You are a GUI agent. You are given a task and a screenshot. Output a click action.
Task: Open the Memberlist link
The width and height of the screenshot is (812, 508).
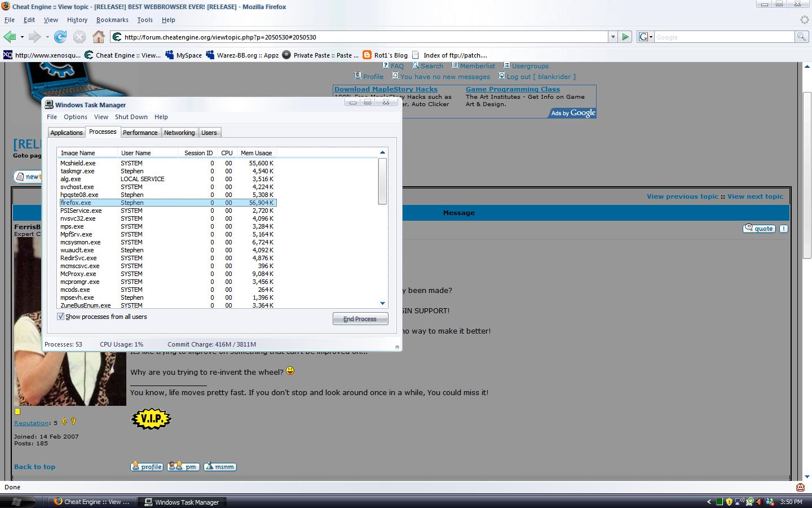click(x=477, y=66)
